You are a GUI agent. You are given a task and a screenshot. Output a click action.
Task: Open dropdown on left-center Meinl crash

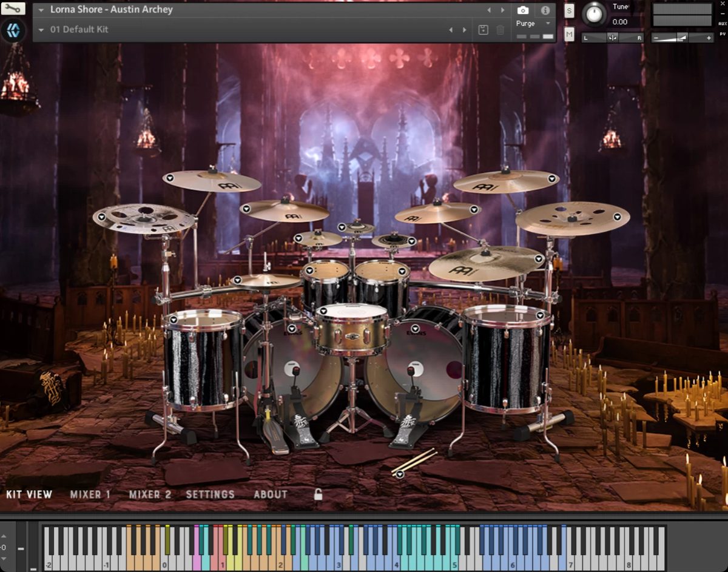coord(246,209)
